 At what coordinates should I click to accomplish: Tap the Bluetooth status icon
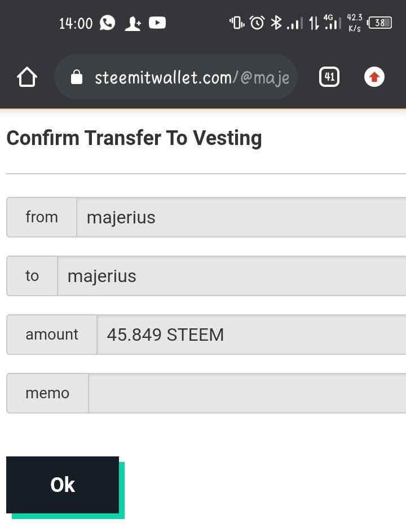[x=276, y=23]
